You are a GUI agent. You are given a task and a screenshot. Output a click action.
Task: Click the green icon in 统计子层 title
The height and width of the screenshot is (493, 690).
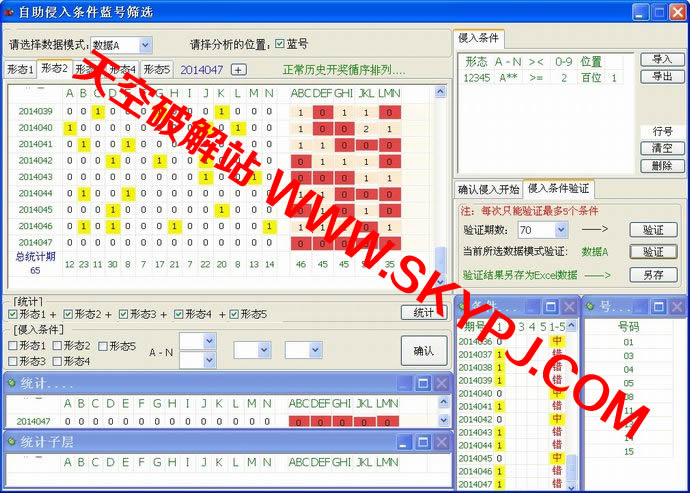coord(12,441)
